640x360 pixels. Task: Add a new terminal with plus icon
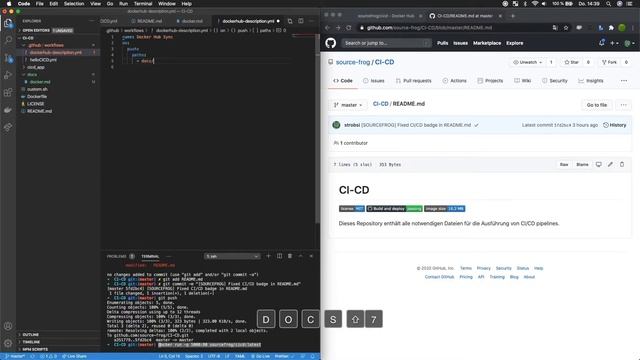coord(268,256)
